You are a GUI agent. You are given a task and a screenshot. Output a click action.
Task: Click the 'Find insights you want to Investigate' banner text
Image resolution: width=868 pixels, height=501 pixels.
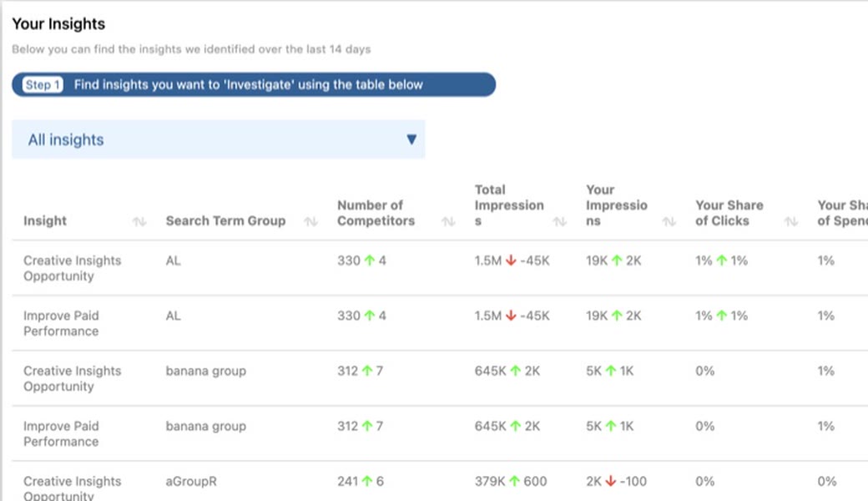[249, 84]
